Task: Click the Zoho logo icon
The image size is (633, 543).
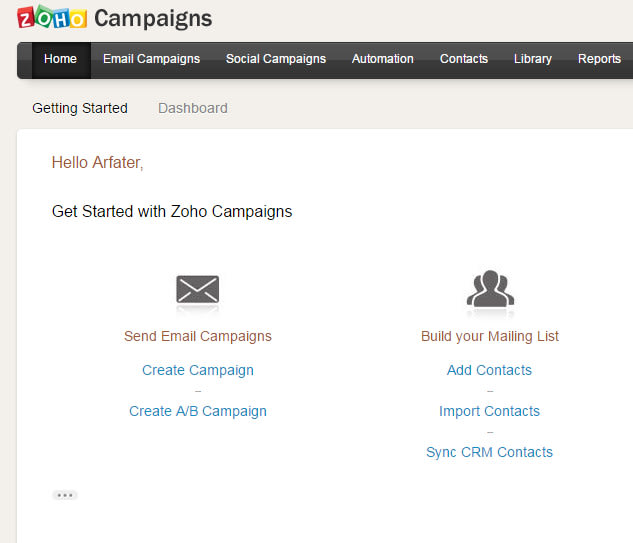Action: tap(52, 17)
